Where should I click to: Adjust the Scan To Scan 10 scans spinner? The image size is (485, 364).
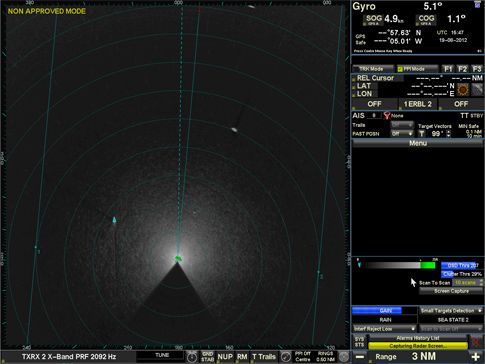click(468, 283)
